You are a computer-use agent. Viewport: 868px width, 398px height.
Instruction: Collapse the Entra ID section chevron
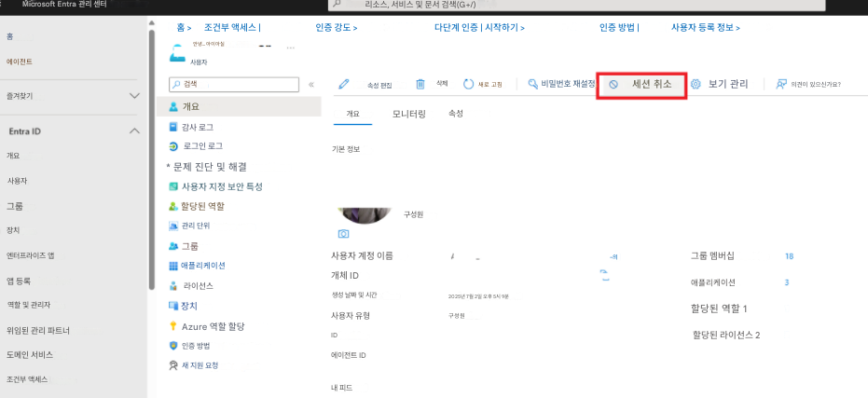134,131
